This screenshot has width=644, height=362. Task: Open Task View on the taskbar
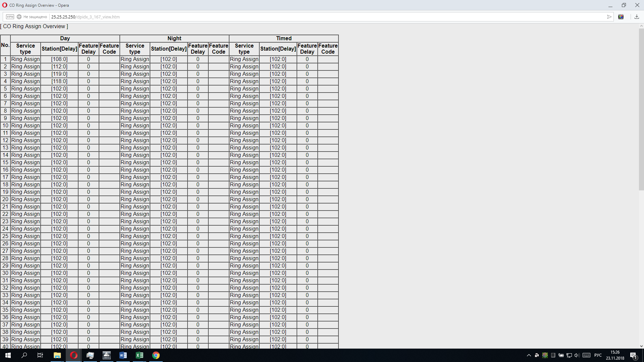pos(40,355)
